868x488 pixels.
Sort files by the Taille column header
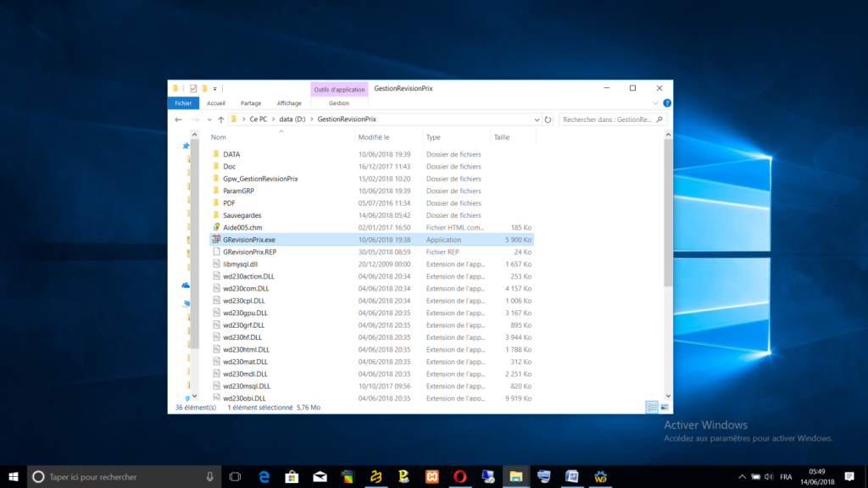point(502,137)
